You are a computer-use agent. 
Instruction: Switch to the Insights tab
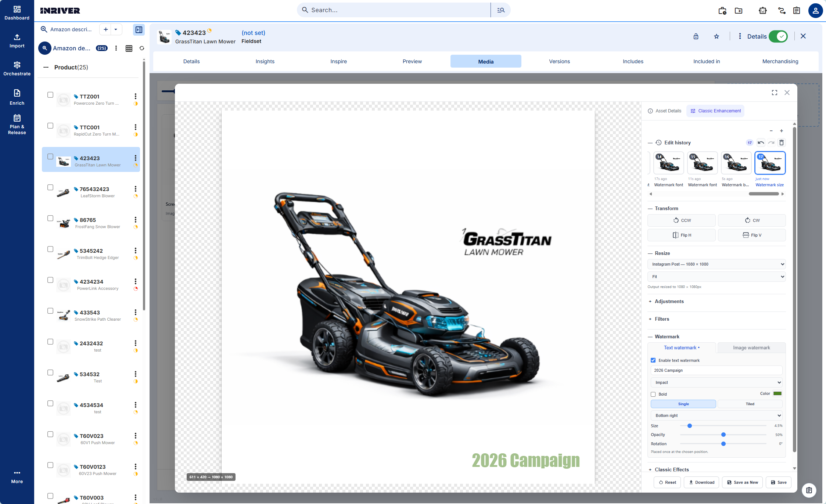pos(265,61)
